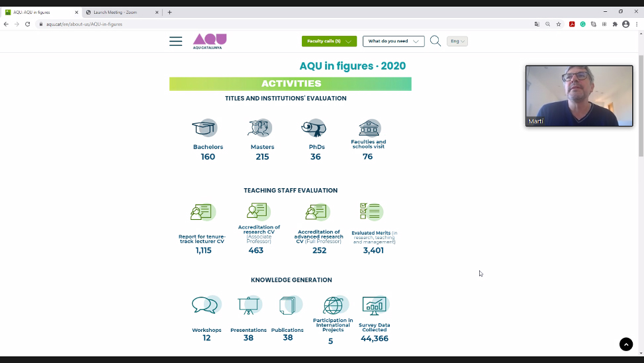Open the What do you need dropdown
The height and width of the screenshot is (363, 644).
[393, 41]
